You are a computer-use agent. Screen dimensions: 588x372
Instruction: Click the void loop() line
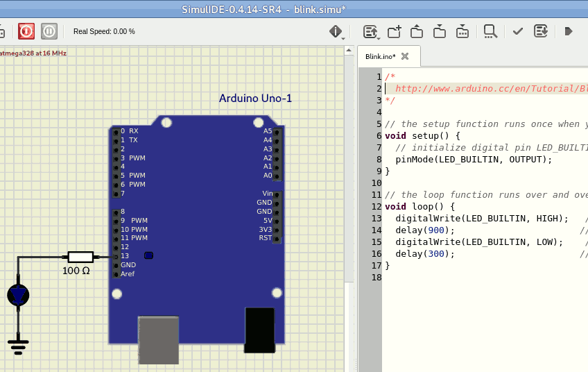(x=420, y=206)
